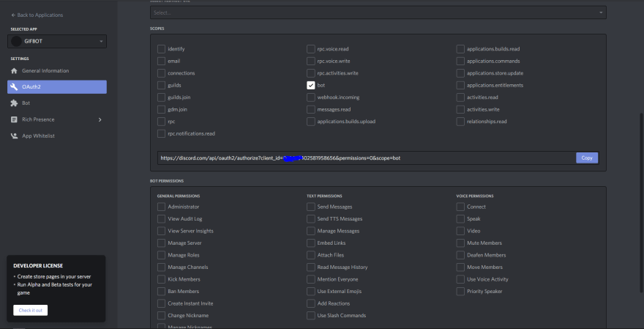644x329 pixels.
Task: Click the General Information house icon
Action: click(x=15, y=71)
